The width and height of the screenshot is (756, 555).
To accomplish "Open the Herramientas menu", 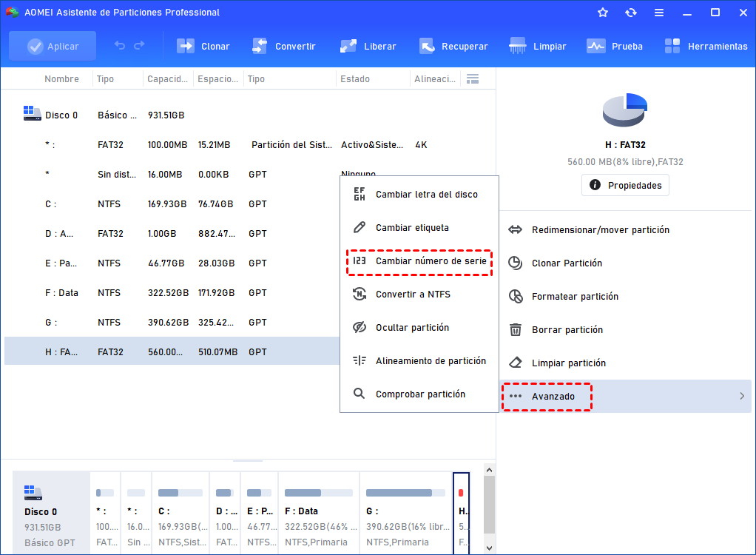I will [x=706, y=47].
